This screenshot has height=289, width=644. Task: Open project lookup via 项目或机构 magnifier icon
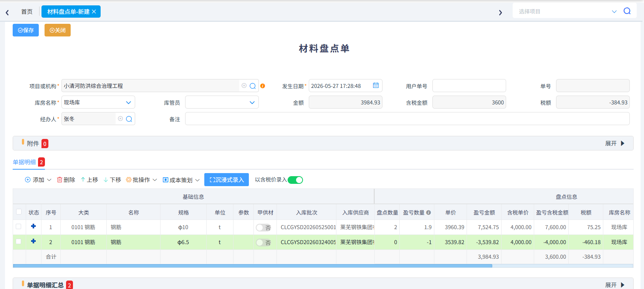[253, 86]
